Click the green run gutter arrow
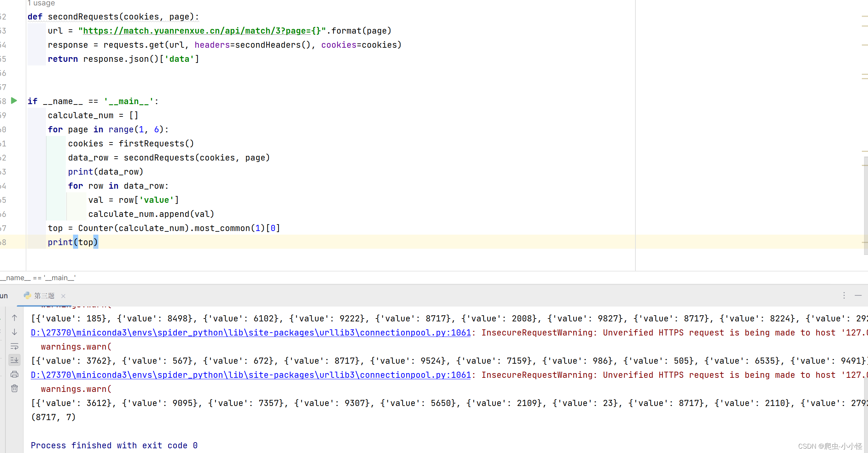The height and width of the screenshot is (453, 868). coord(14,101)
